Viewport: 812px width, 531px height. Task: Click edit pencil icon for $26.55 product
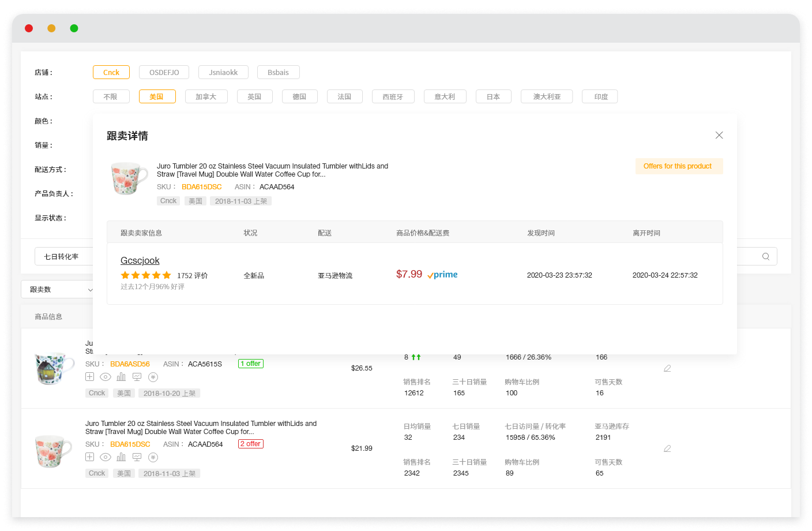667,368
